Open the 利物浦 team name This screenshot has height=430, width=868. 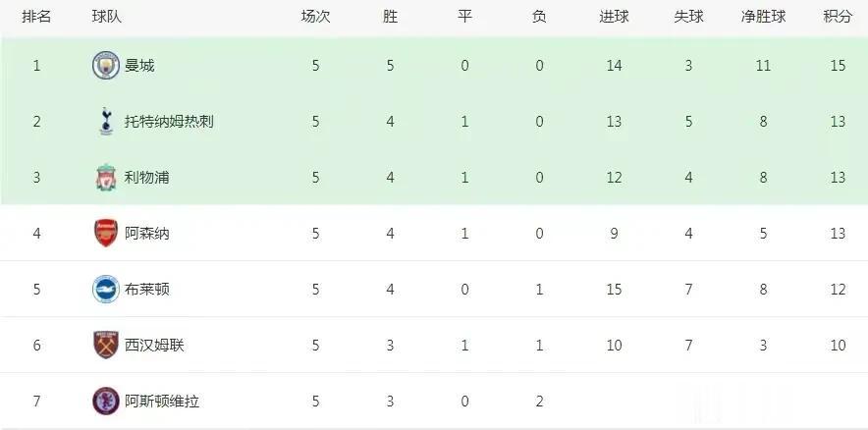[x=146, y=178]
